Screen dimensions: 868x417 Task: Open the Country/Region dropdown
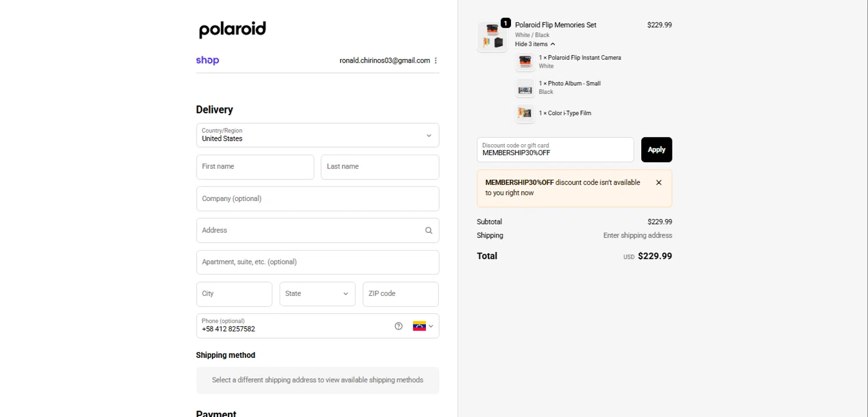pos(318,135)
